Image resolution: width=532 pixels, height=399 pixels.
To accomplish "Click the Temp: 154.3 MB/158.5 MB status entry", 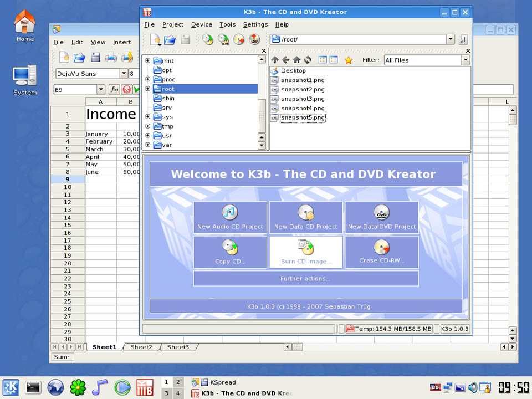I will coord(389,329).
